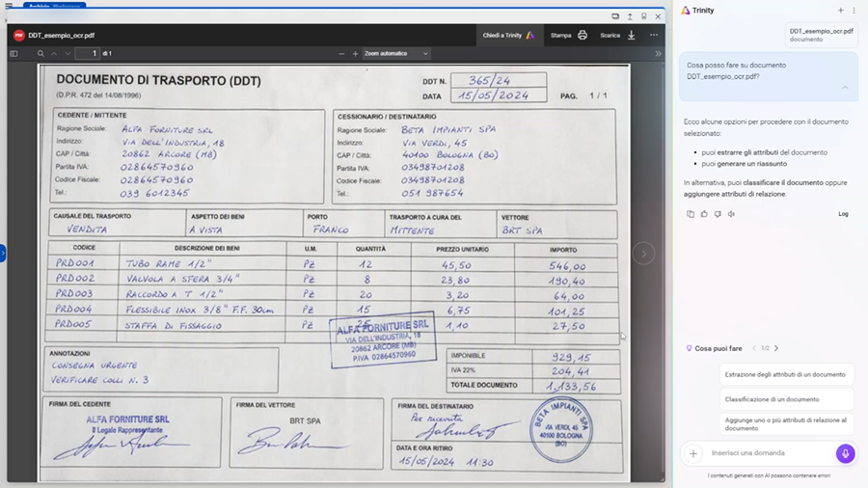Click the 'Cosa puoi fare' lightbulb icon
868x488 pixels.
[690, 348]
